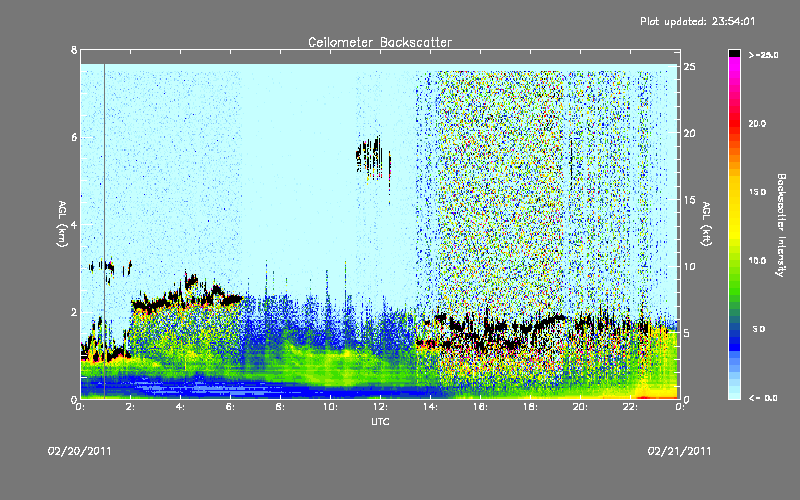Click the "22:" UTC hour tick label
The height and width of the screenshot is (500, 800).
point(630,407)
